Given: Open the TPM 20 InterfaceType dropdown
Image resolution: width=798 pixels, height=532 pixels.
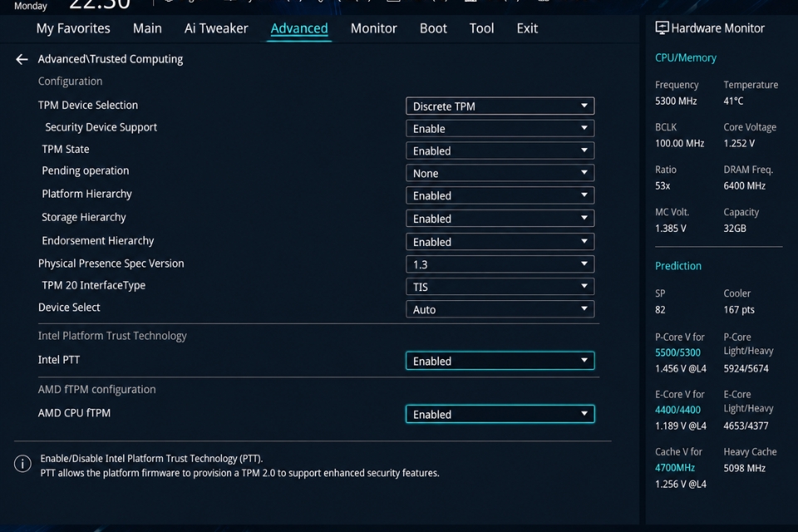Looking at the screenshot, I should point(500,287).
